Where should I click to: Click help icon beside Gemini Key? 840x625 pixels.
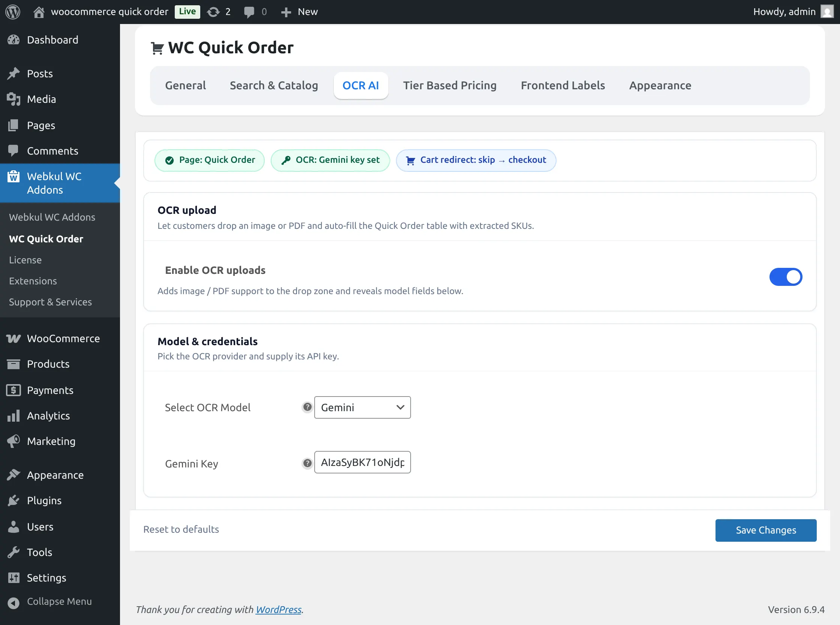coord(307,463)
